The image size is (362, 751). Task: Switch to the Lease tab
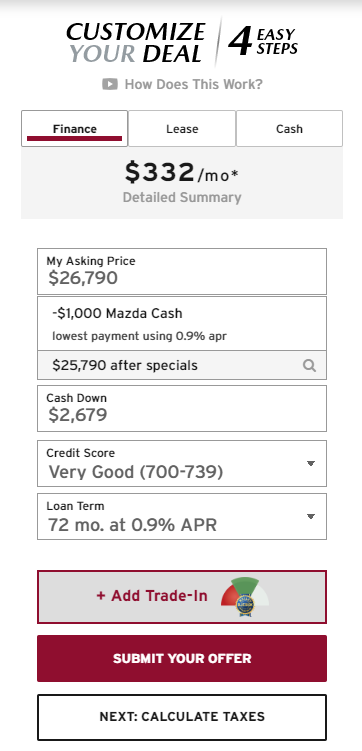(182, 128)
